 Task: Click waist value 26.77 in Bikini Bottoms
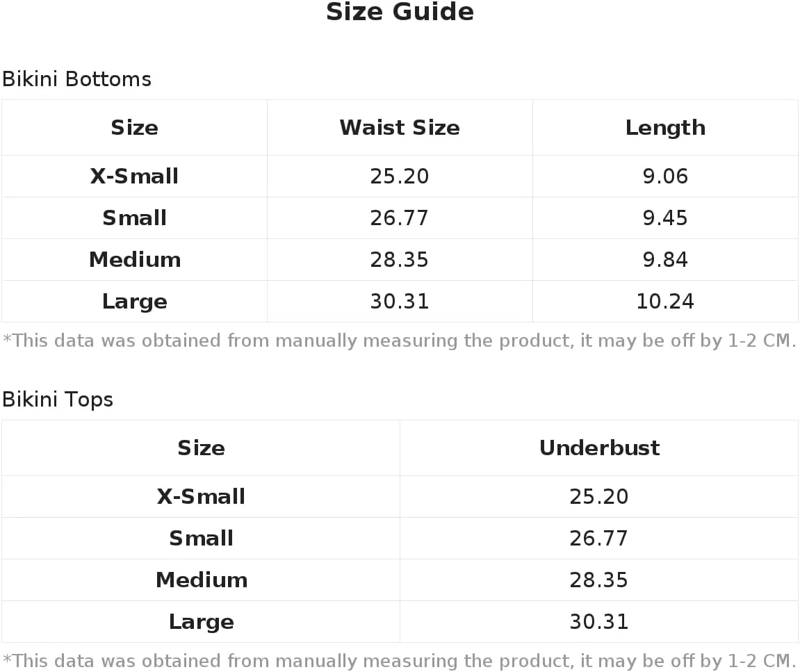coord(400,218)
